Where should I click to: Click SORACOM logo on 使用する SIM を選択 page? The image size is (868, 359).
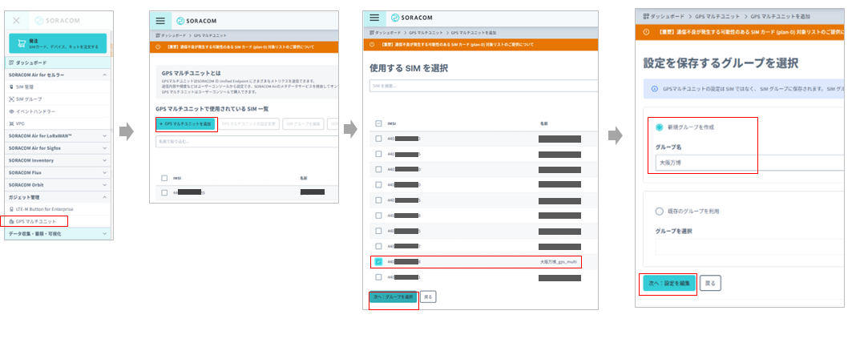(x=412, y=18)
